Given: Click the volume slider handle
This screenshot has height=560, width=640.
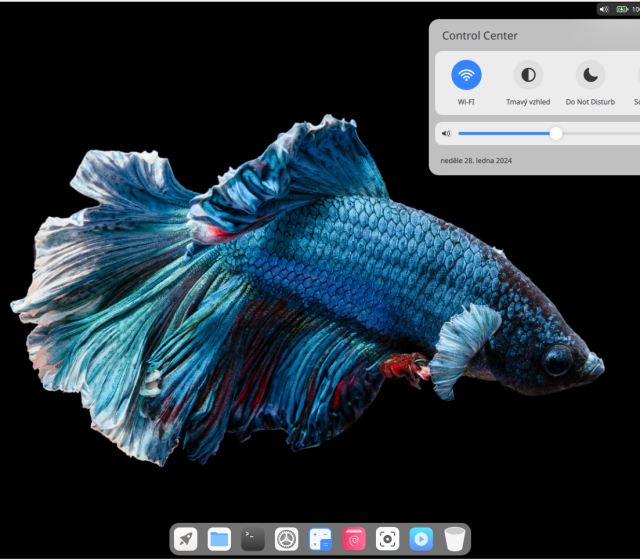Looking at the screenshot, I should pos(556,133).
